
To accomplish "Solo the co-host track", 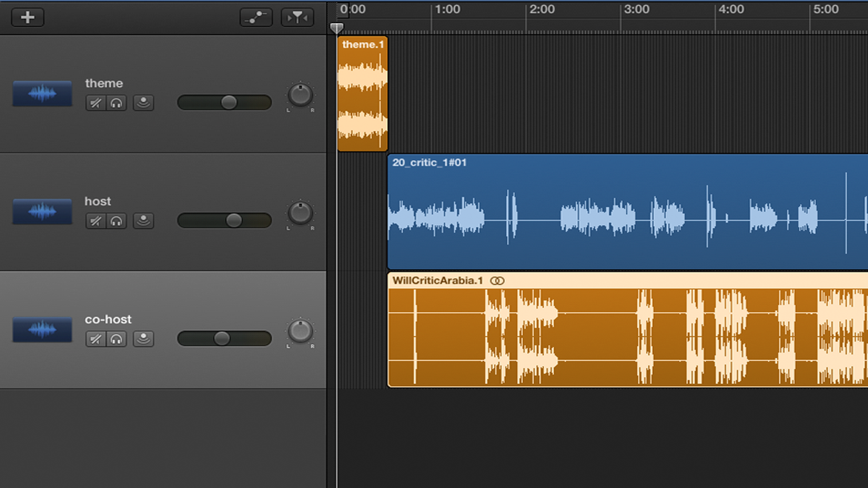I will click(x=116, y=338).
